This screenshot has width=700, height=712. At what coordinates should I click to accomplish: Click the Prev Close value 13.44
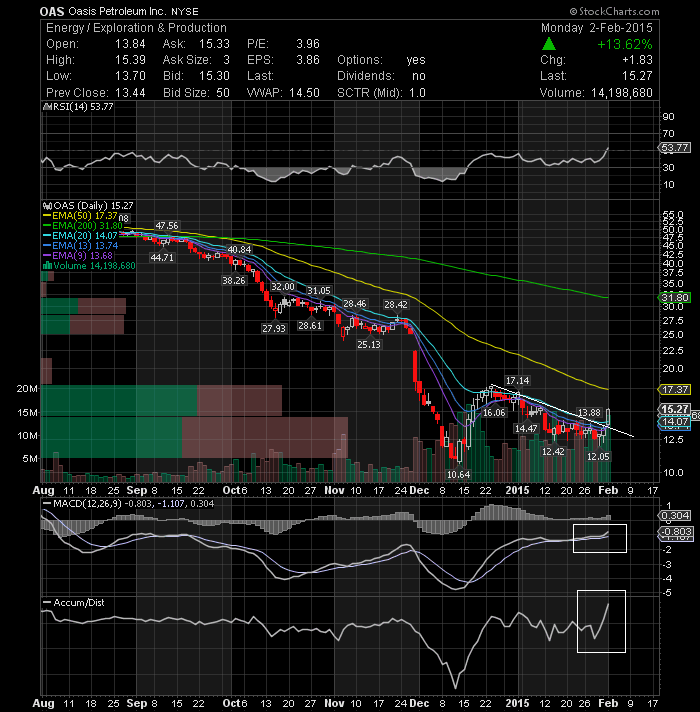pyautogui.click(x=130, y=93)
